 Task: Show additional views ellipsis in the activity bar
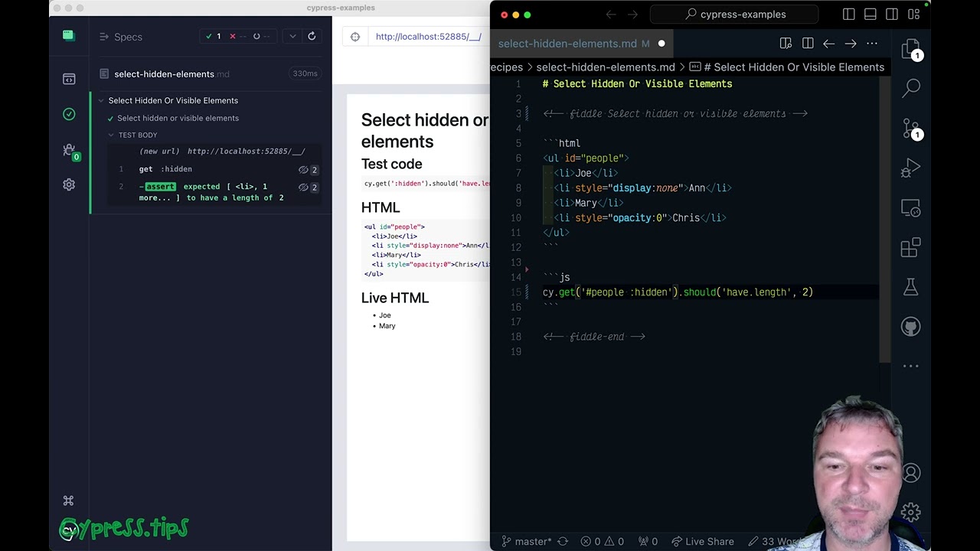911,366
